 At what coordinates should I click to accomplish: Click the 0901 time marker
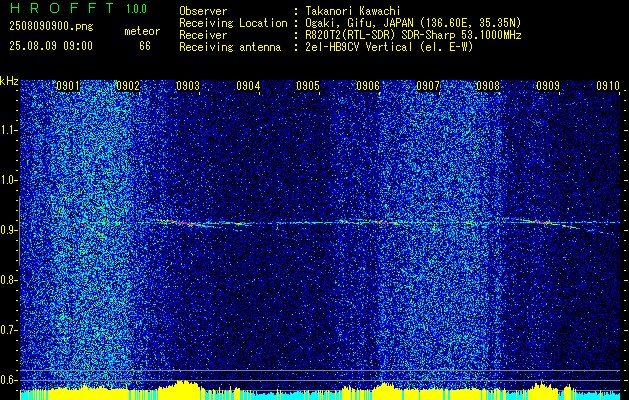point(68,86)
